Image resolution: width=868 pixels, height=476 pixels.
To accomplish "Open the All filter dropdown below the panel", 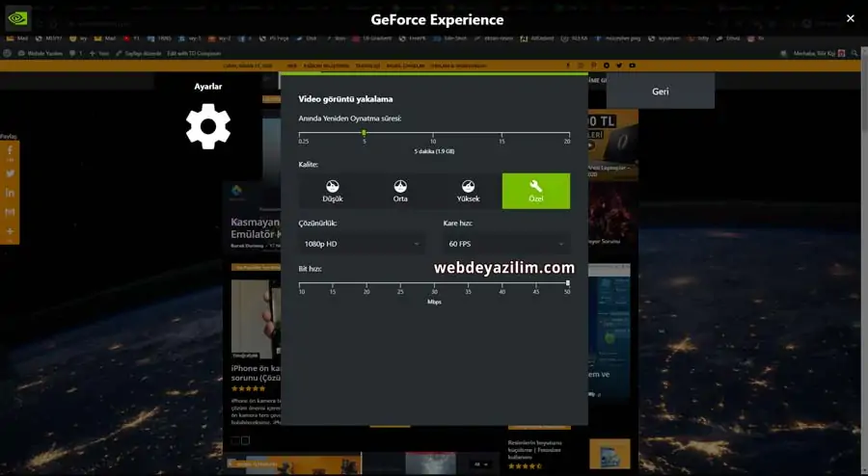I will (481, 464).
